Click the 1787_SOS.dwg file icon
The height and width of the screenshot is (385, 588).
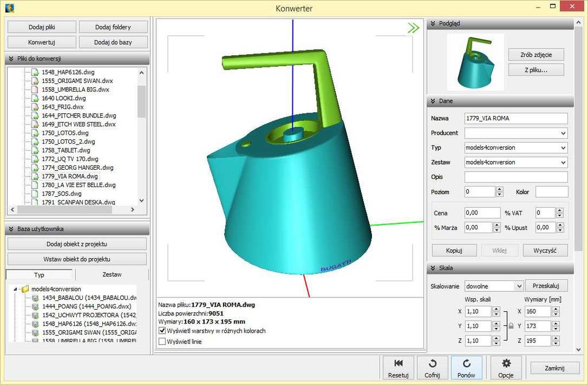click(x=35, y=193)
